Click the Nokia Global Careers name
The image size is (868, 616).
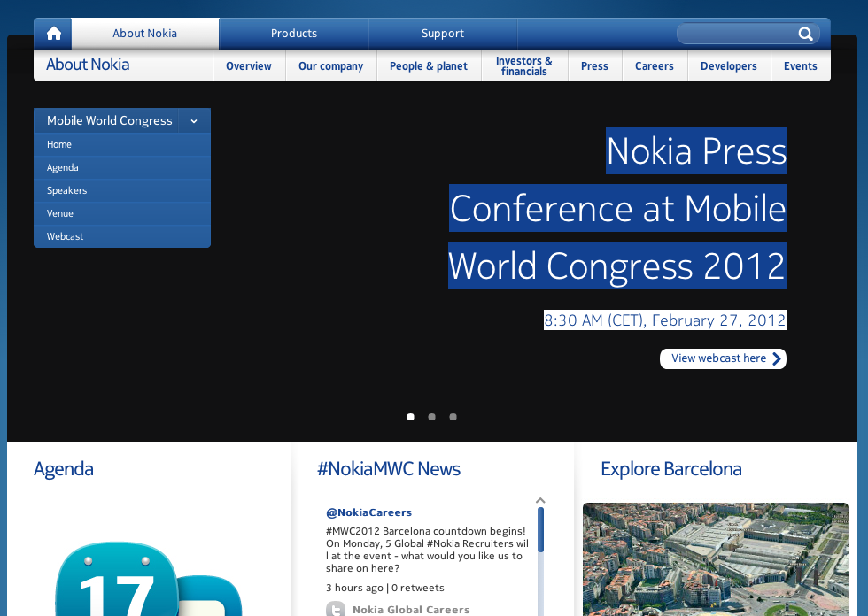tap(411, 610)
